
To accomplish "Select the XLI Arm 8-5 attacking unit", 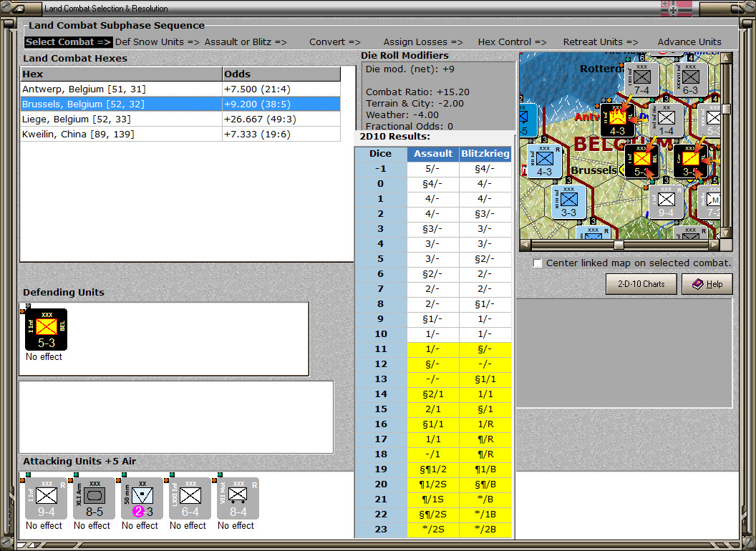I will pyautogui.click(x=94, y=499).
